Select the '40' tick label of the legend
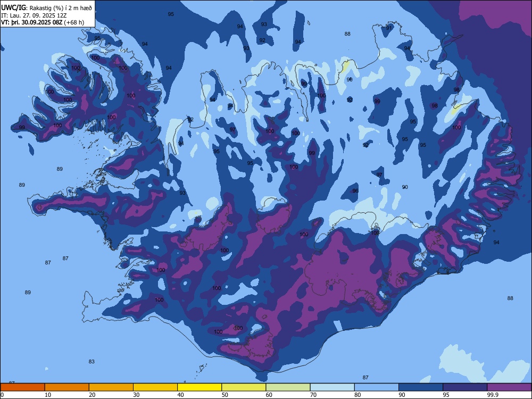The width and height of the screenshot is (532, 399). pos(180,395)
